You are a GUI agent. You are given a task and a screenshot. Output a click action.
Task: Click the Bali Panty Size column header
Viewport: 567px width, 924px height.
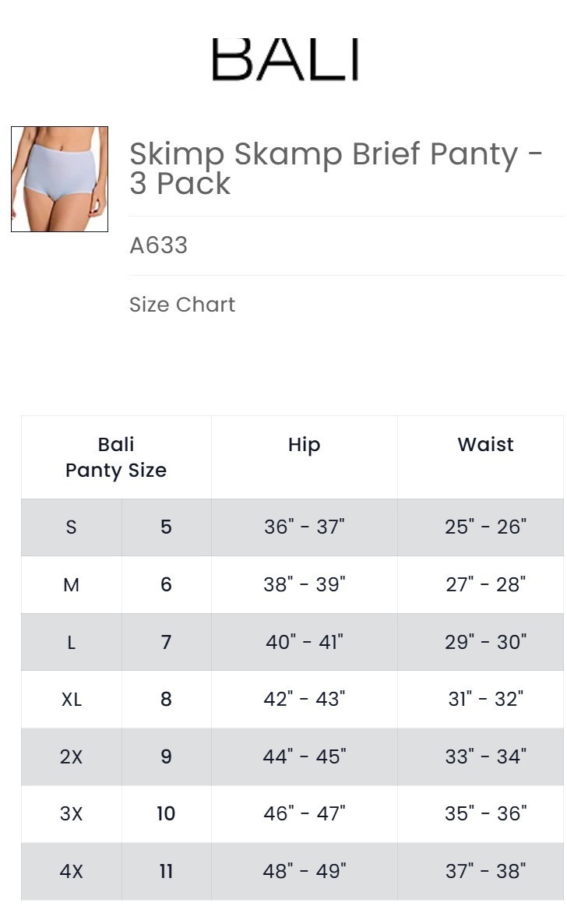[x=116, y=457]
